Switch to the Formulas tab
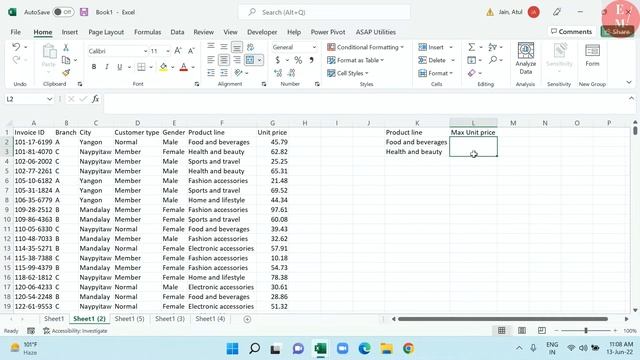This screenshot has height=360, width=640. click(147, 32)
